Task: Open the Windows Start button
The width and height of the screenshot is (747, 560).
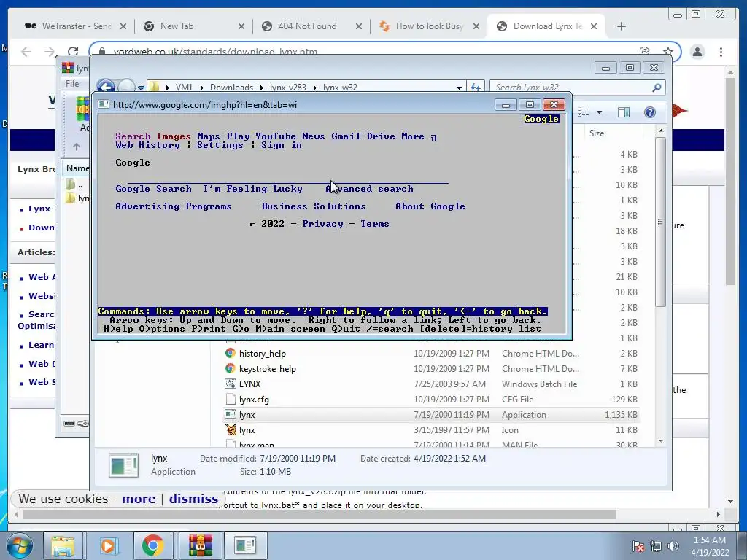Action: coord(20,545)
